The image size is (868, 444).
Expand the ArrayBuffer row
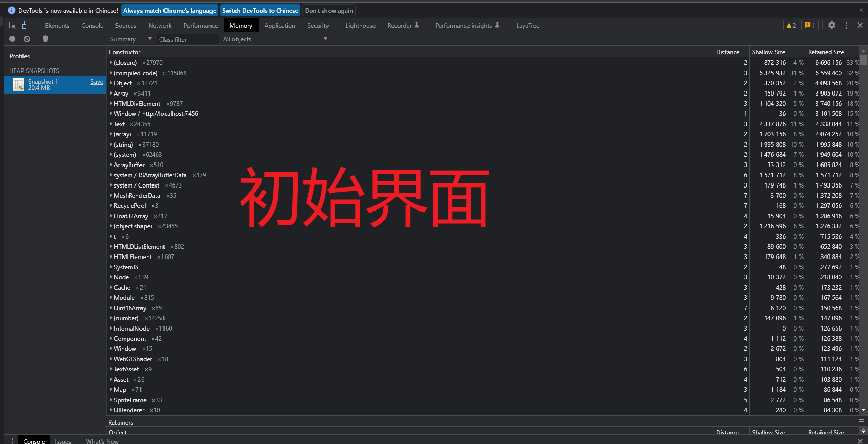click(x=111, y=165)
